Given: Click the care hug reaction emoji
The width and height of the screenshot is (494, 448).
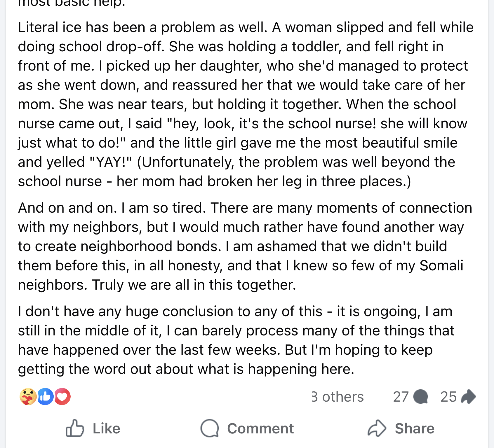Looking at the screenshot, I should [x=28, y=397].
